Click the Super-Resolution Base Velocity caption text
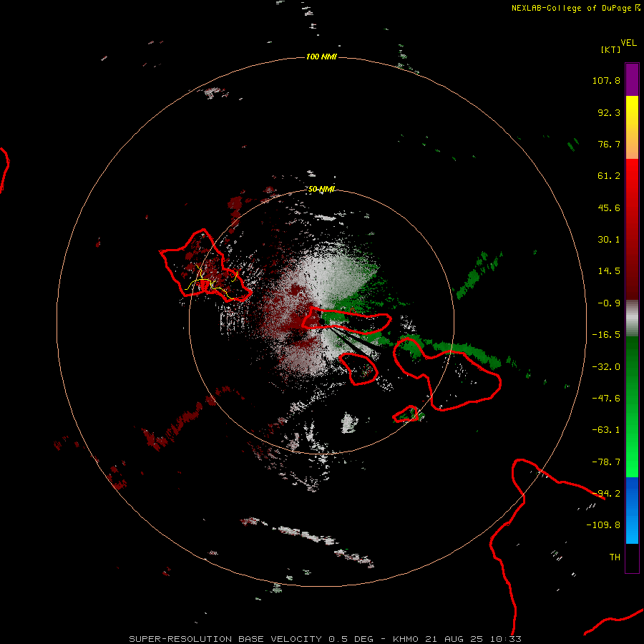Viewport: 644px width, 644px height. pyautogui.click(x=326, y=639)
